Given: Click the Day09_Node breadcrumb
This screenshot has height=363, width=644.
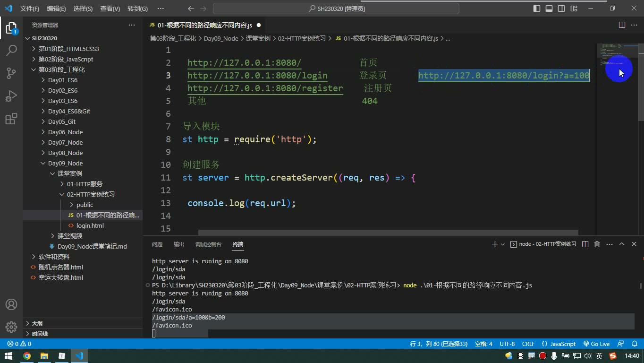Looking at the screenshot, I should [x=221, y=38].
